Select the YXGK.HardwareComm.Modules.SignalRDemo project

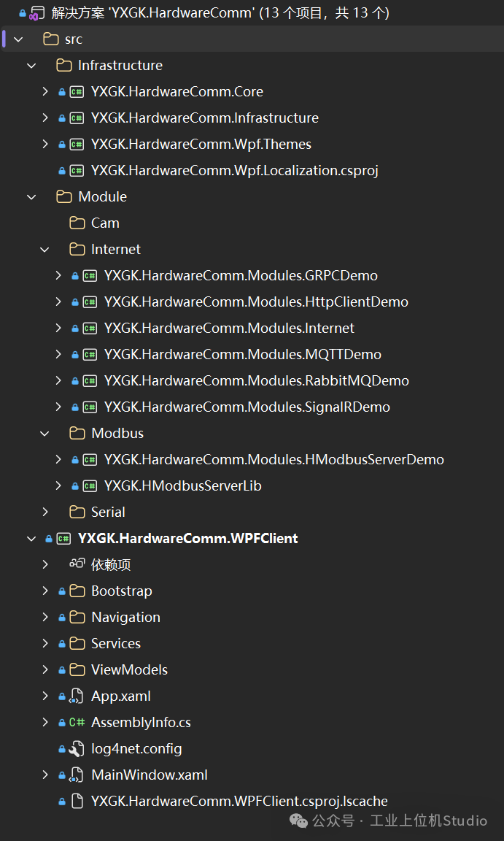click(247, 407)
